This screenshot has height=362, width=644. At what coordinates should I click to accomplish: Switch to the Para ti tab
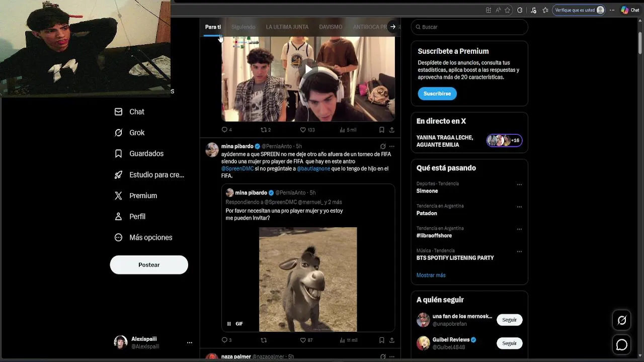(x=213, y=27)
